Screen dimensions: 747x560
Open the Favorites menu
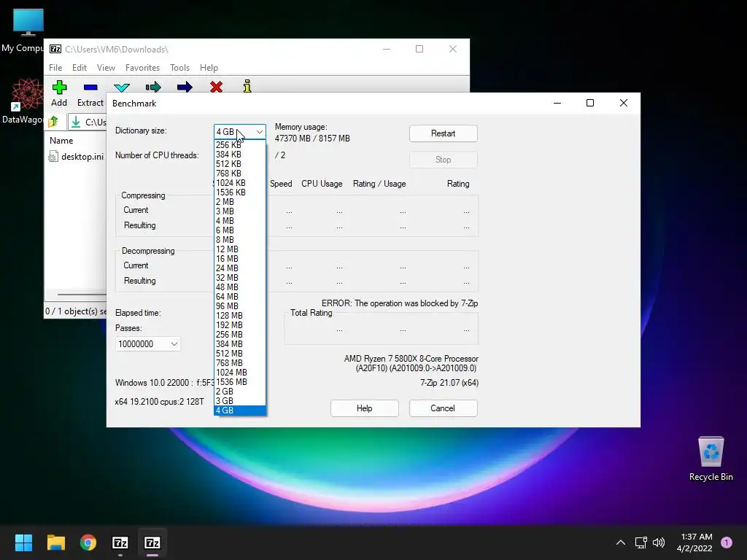click(x=142, y=68)
